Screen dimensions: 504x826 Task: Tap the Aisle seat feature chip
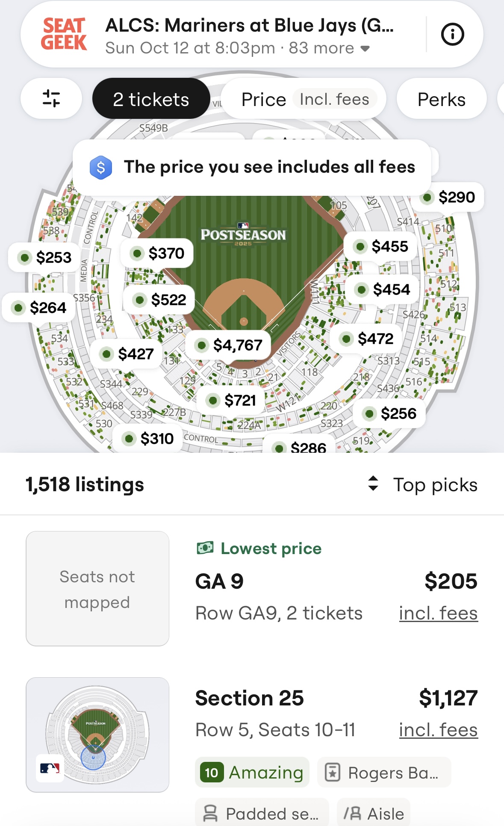click(374, 813)
